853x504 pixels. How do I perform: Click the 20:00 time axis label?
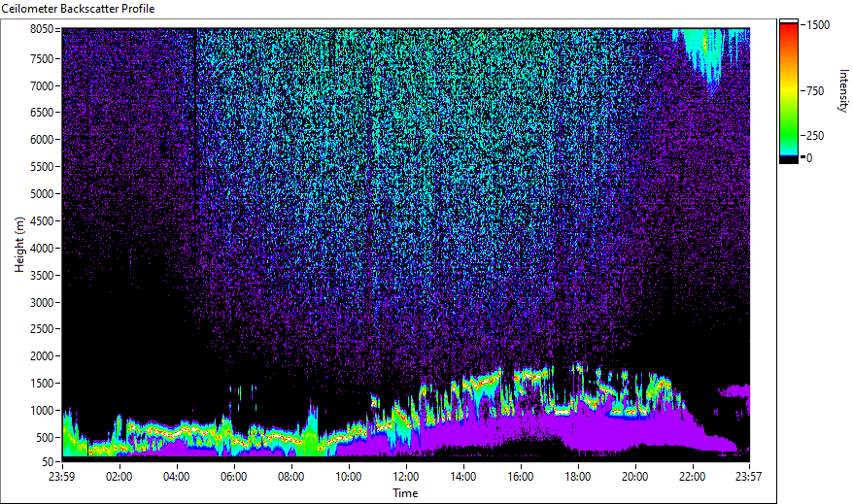click(x=634, y=477)
